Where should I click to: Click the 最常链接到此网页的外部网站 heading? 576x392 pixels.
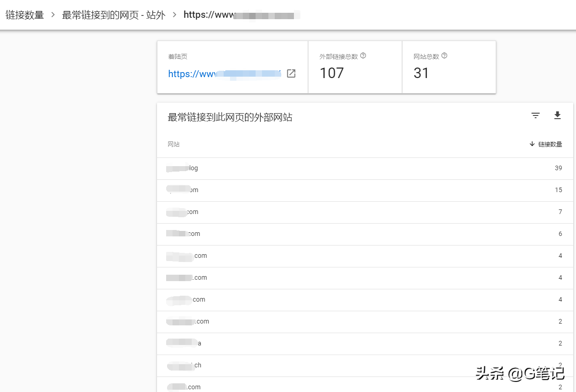[230, 117]
